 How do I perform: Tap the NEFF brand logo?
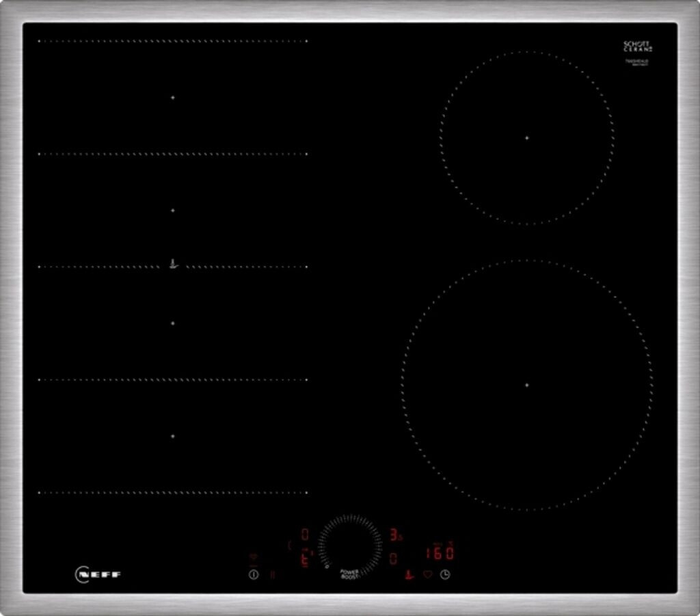click(x=98, y=574)
